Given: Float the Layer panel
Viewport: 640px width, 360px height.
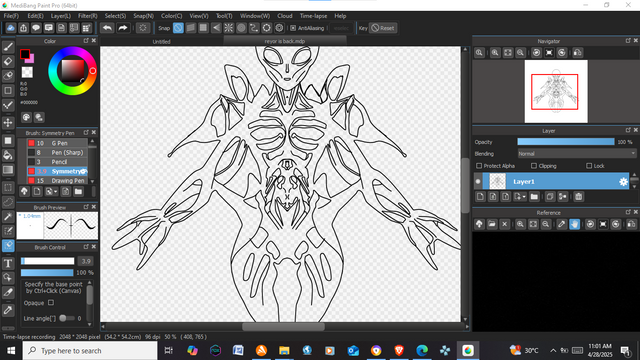Looking at the screenshot, I should click(628, 130).
